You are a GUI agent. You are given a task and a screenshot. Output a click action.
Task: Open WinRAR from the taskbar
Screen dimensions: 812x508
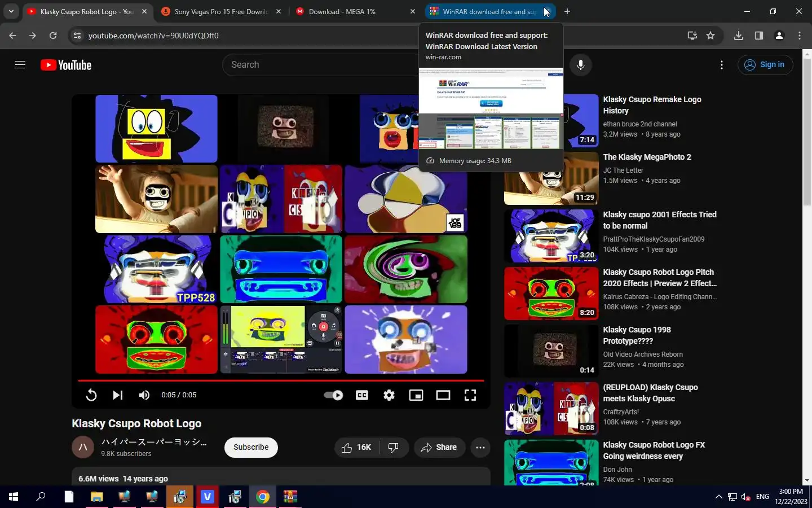coord(290,497)
